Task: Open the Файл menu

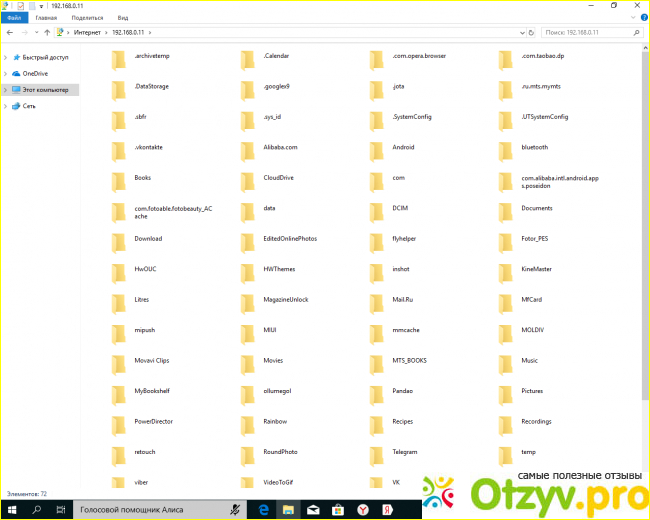Action: click(x=14, y=18)
